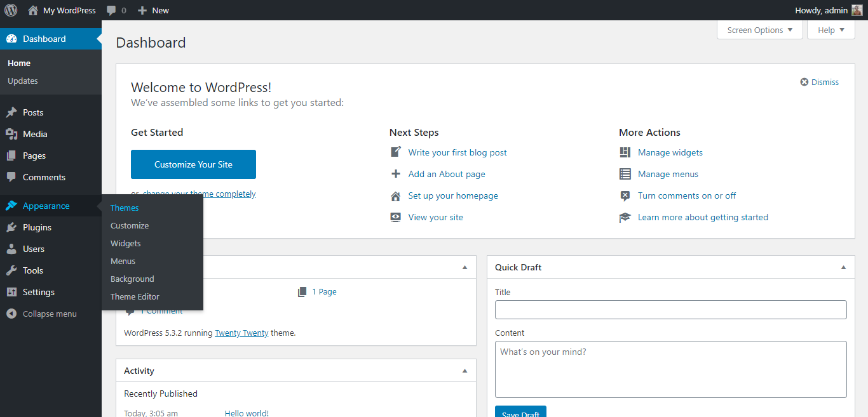Image resolution: width=868 pixels, height=417 pixels.
Task: Click Set up your homepage link
Action: (453, 195)
